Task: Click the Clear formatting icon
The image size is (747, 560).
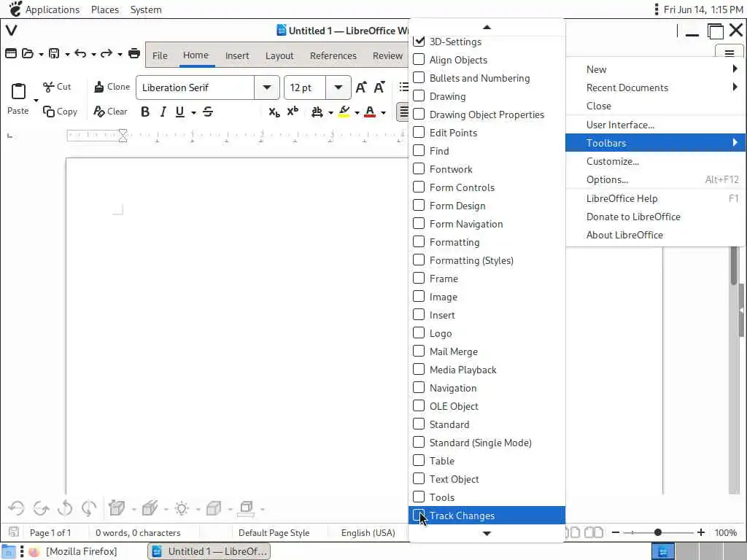Action: coord(98,112)
